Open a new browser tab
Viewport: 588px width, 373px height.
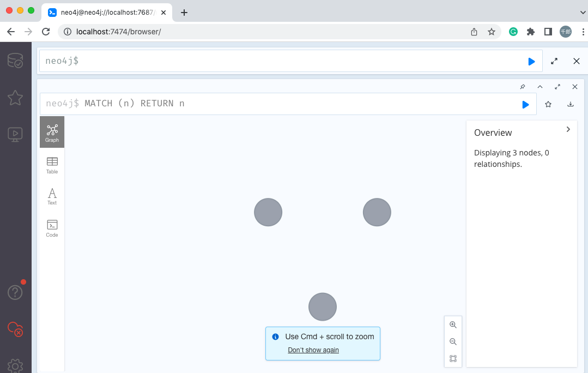click(184, 13)
